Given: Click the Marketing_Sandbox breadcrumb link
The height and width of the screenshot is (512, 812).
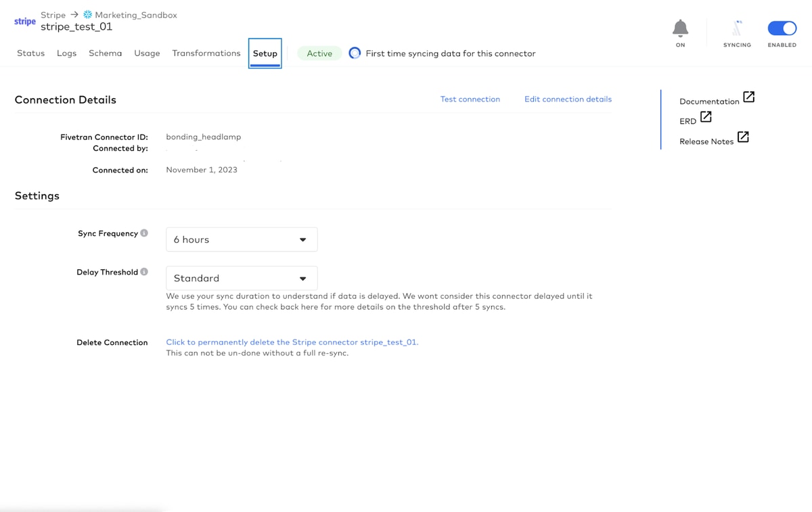Looking at the screenshot, I should click(x=136, y=15).
